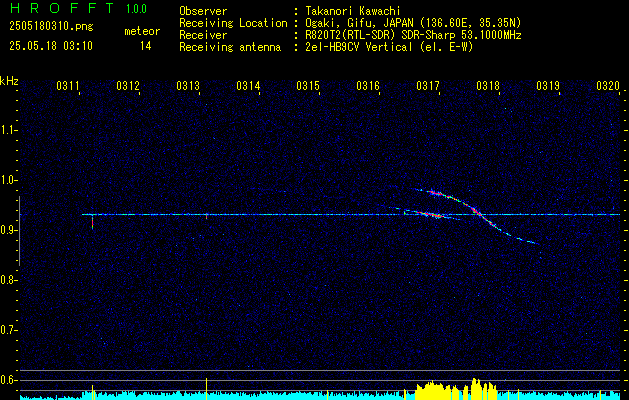Click the kHz axis unit label
Screen dimensions: 629x400
pos(9,81)
